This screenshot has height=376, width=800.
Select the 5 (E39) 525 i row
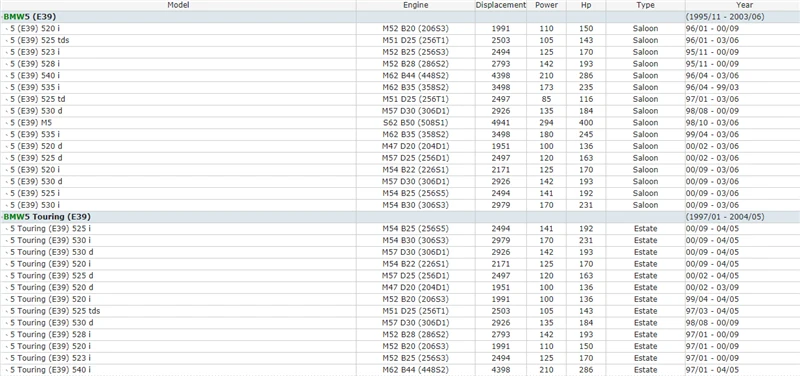(400, 193)
